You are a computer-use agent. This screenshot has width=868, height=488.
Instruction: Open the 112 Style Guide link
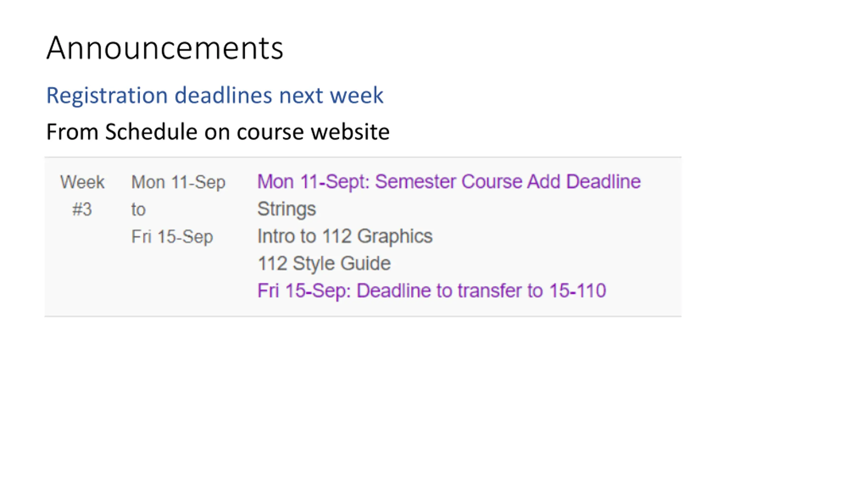(x=324, y=263)
